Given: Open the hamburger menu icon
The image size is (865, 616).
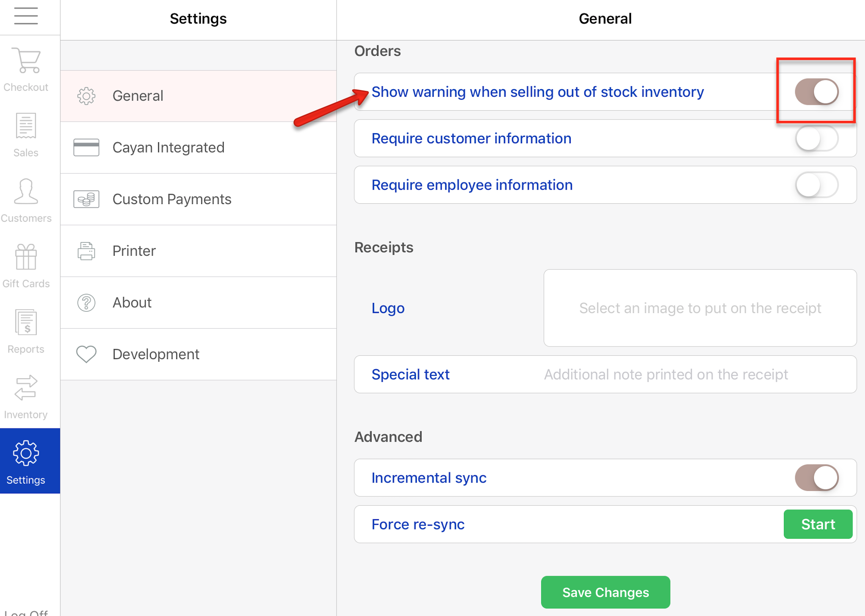Looking at the screenshot, I should click(26, 16).
